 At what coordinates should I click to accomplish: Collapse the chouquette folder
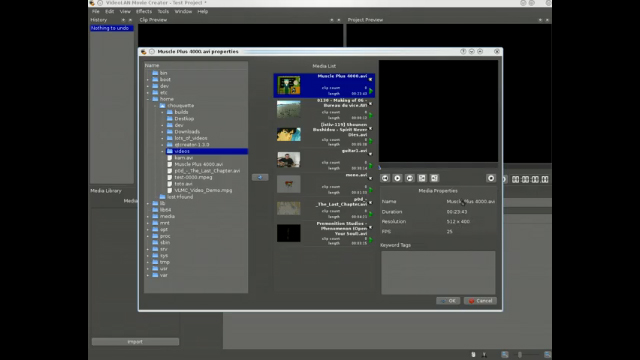[155, 106]
